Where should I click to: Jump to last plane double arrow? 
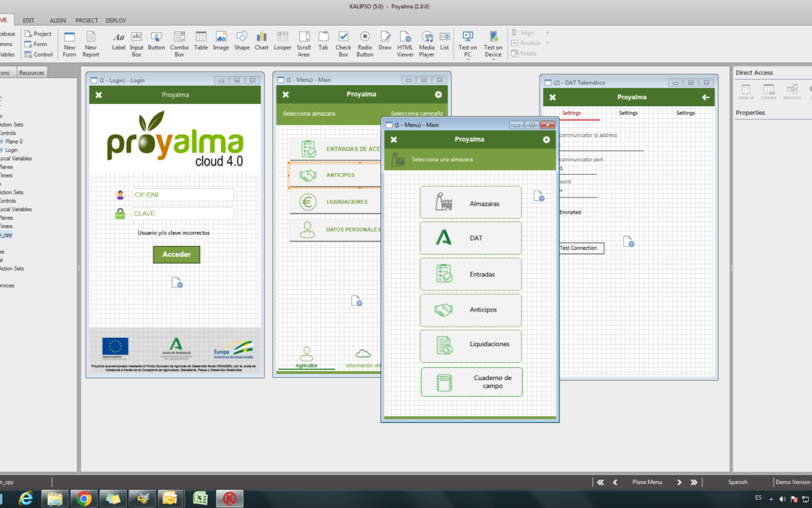(693, 482)
